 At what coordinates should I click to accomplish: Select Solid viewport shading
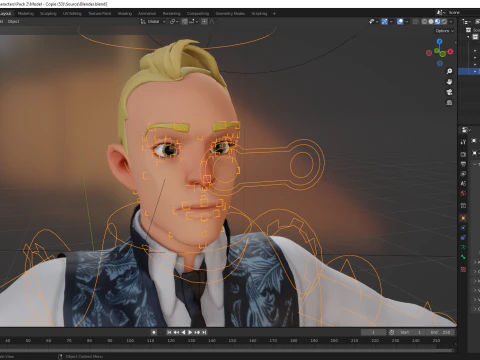(x=431, y=21)
